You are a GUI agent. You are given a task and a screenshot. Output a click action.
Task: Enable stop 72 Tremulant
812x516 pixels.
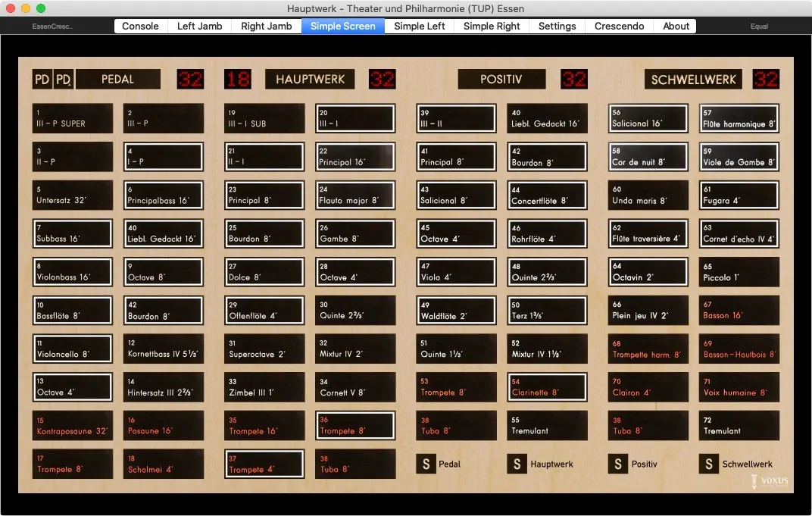[739, 426]
